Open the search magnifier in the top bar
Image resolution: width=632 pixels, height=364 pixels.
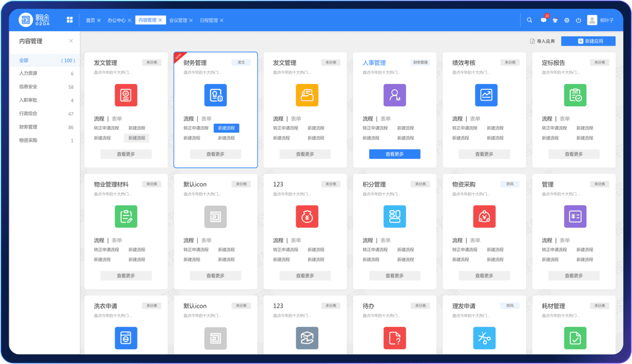[x=530, y=20]
